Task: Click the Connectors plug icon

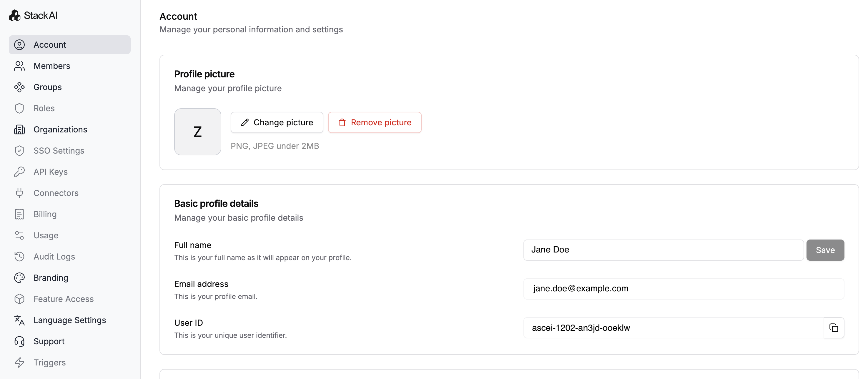Action: coord(19,193)
